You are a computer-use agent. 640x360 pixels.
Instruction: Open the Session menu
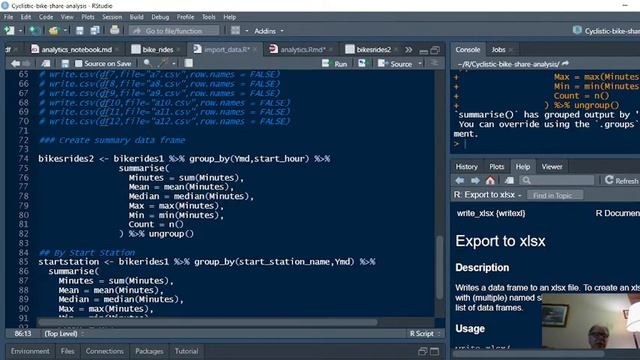[112, 17]
